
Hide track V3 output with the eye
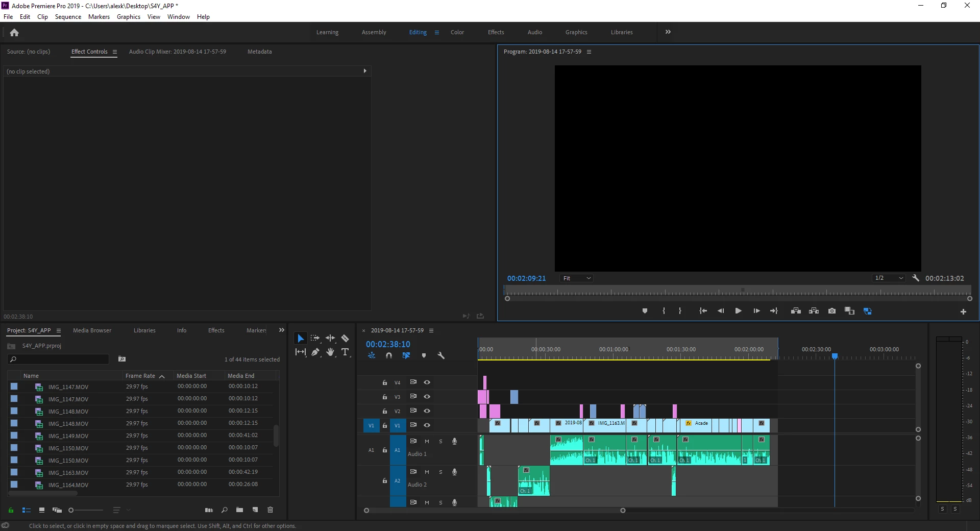pos(427,397)
